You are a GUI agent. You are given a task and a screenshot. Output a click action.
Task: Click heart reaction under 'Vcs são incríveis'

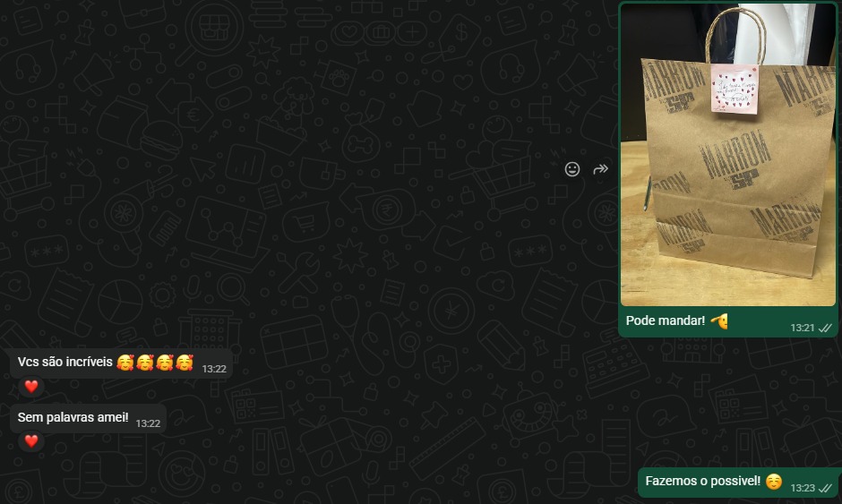pos(31,386)
